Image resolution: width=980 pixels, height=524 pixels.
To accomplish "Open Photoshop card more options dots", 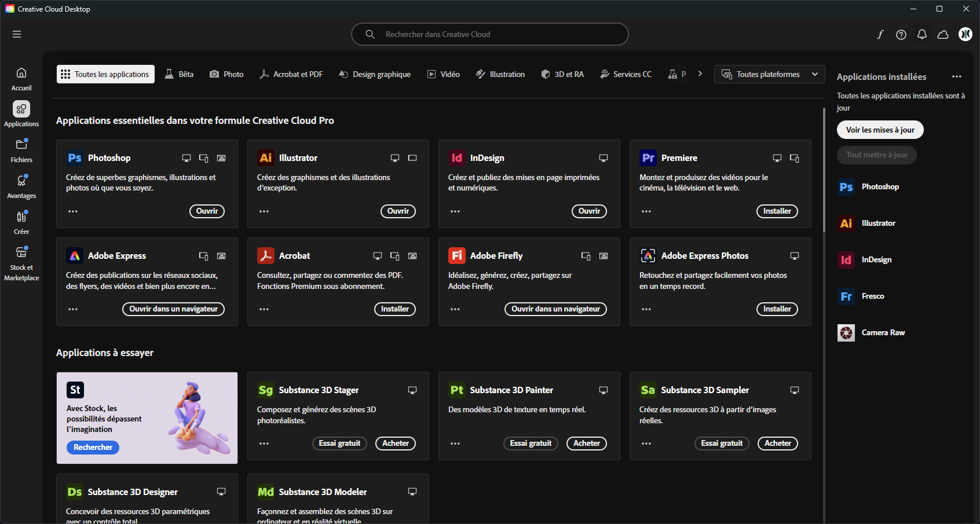I will (73, 211).
